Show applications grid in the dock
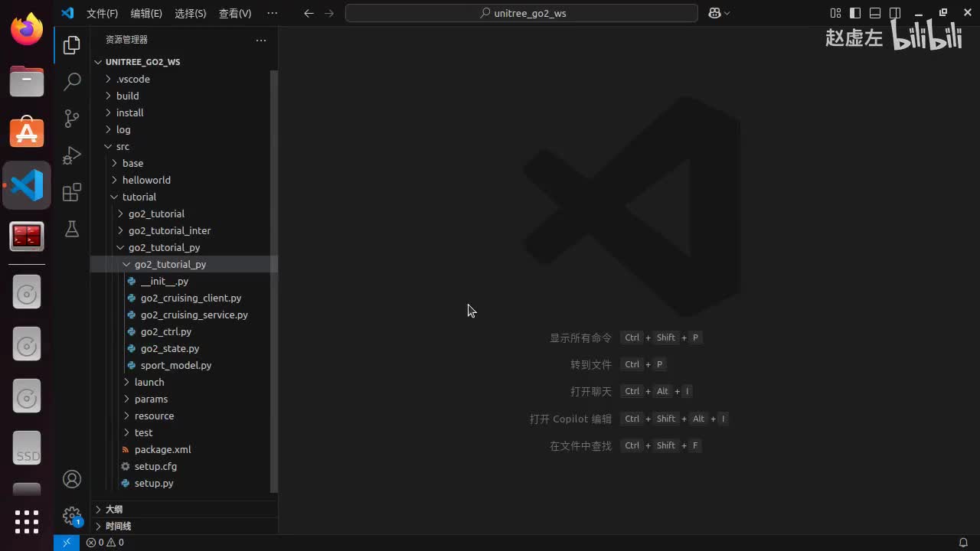This screenshot has width=980, height=551. tap(27, 522)
